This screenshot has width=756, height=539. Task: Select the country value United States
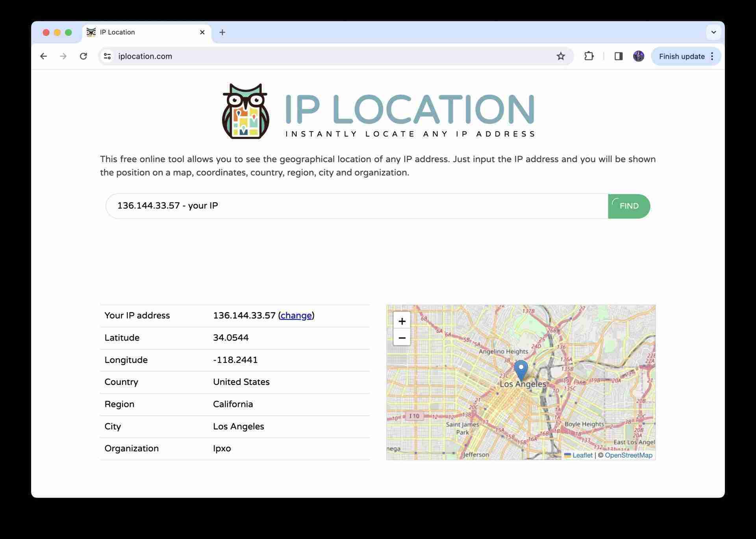coord(241,382)
